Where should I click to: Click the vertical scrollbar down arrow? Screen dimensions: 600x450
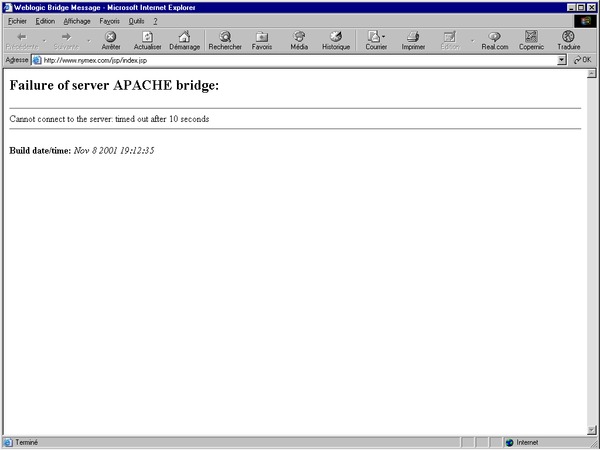(592, 430)
